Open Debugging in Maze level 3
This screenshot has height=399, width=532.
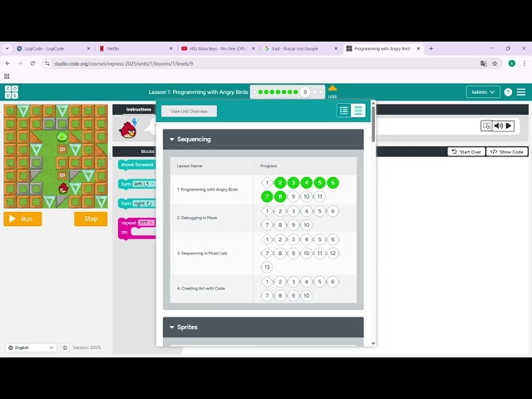click(x=293, y=211)
